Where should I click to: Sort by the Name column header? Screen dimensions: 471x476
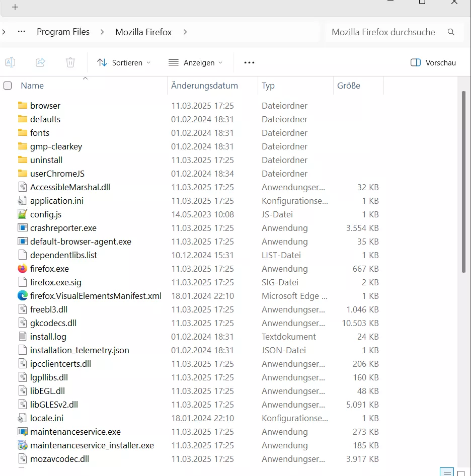[32, 86]
